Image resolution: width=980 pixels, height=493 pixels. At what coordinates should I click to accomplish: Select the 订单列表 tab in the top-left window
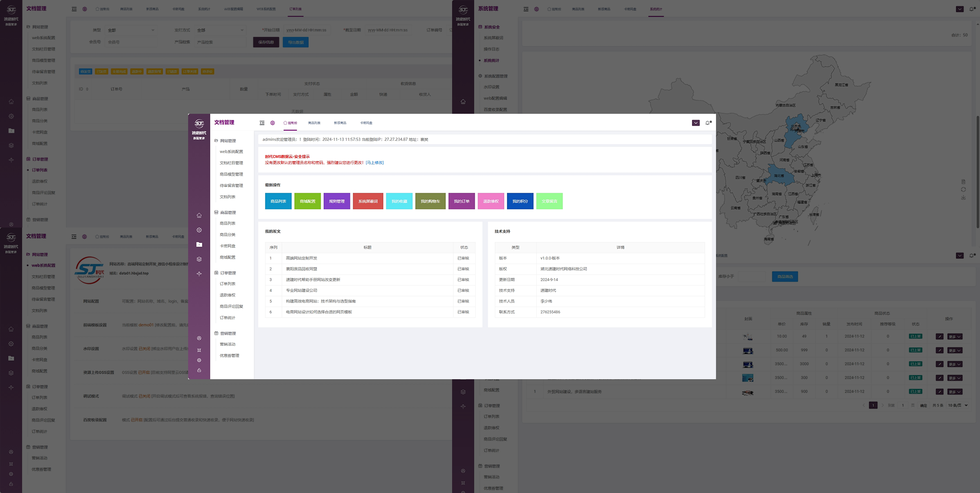click(x=295, y=9)
